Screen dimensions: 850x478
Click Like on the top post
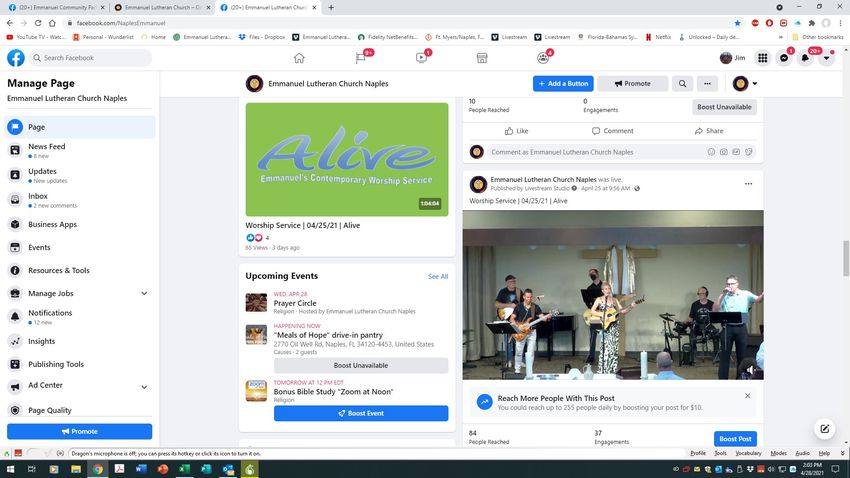[x=516, y=131]
